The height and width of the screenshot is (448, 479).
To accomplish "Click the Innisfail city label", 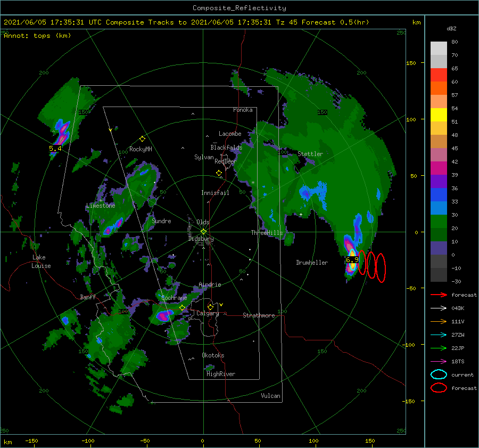I will [215, 193].
